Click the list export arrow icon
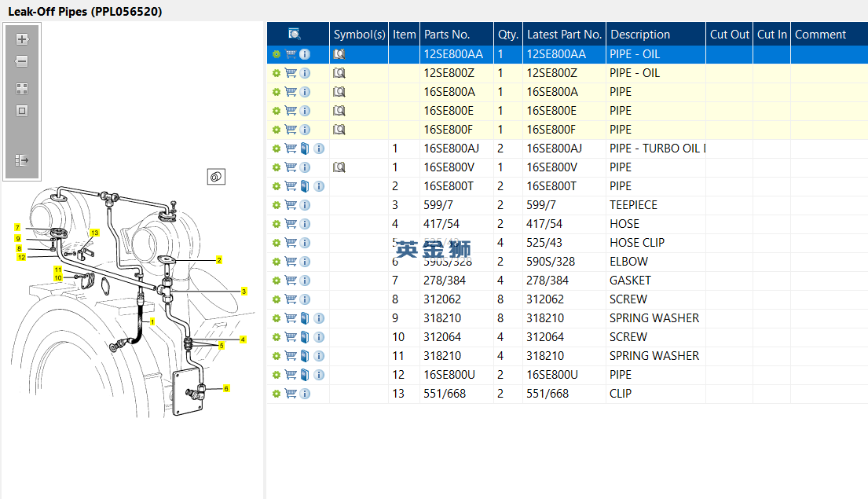This screenshot has width=868, height=499. 22,160
